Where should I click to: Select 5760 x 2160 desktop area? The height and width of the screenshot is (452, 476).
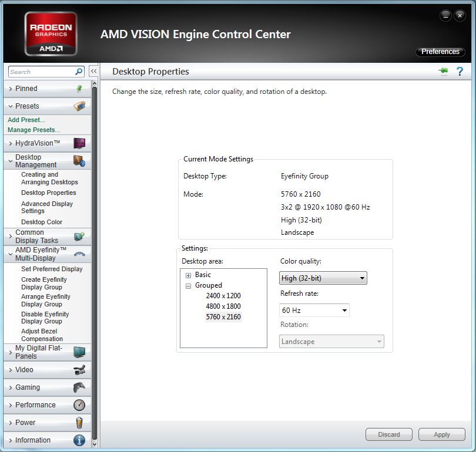point(223,317)
